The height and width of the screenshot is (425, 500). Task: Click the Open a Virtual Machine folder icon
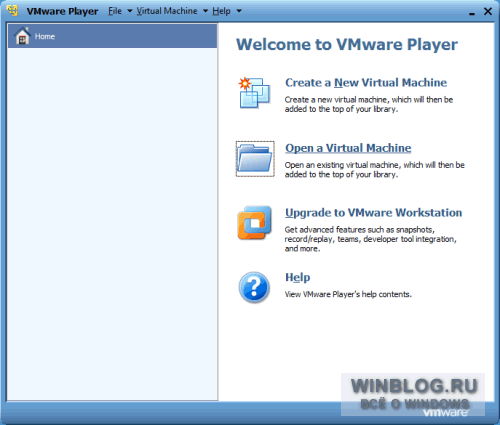tap(255, 159)
